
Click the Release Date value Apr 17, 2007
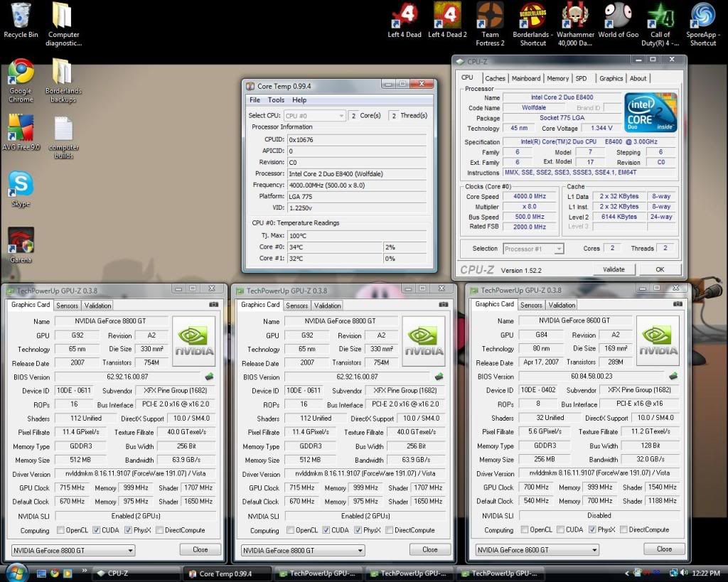[541, 362]
